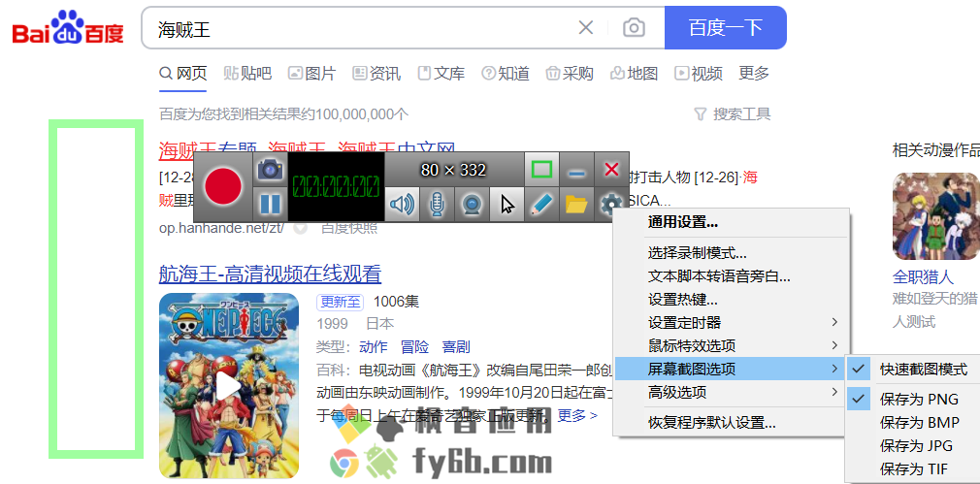This screenshot has width=980, height=484.
Task: Switch to the 贴吧 tab
Action: pos(247,74)
